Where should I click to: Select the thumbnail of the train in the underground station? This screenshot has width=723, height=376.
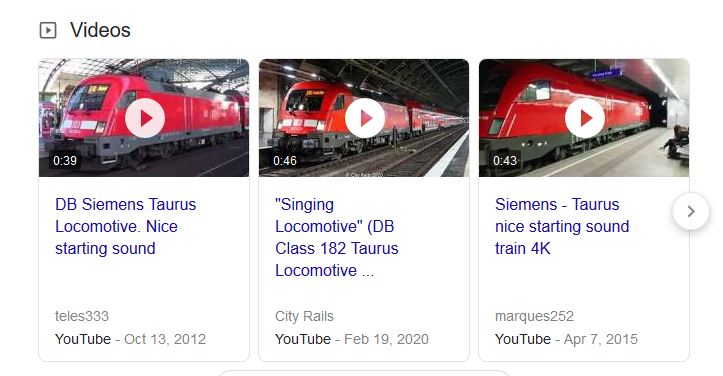[584, 118]
